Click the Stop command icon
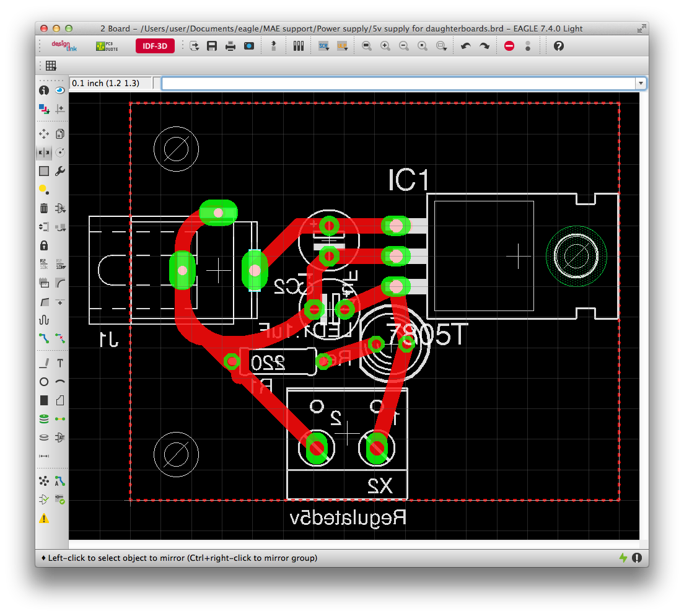 509,46
